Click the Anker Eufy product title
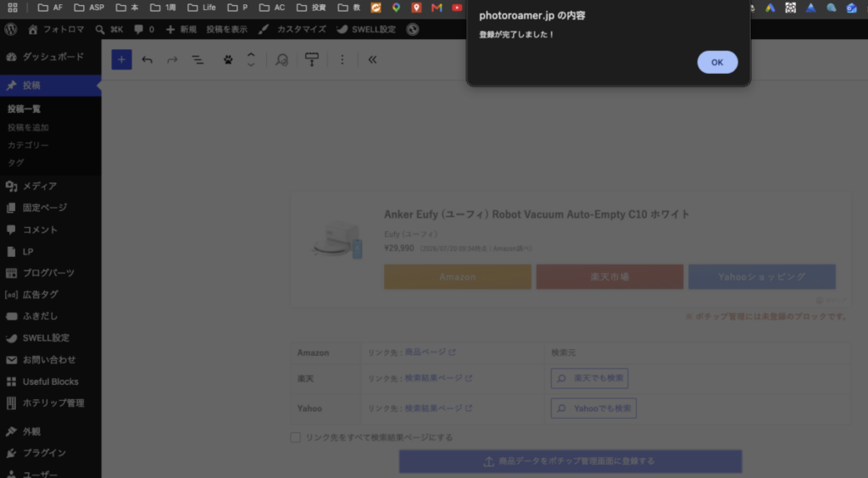Viewport: 868px width, 478px height. (x=537, y=214)
